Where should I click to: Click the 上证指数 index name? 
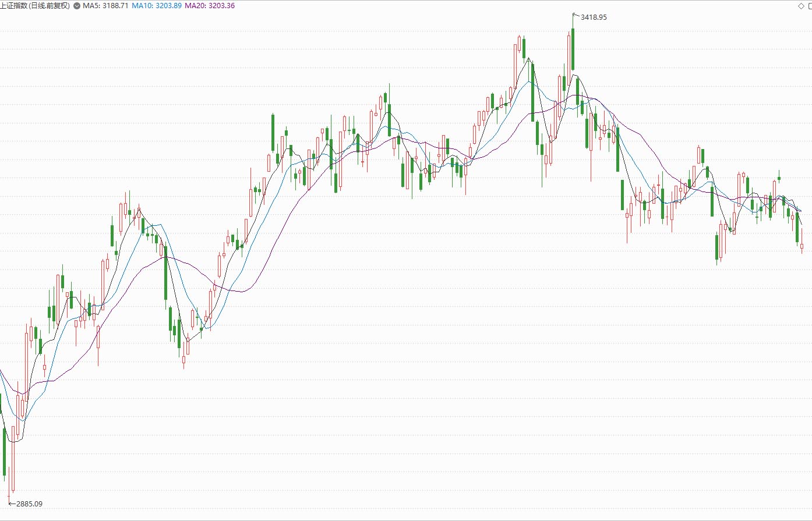coord(14,6)
